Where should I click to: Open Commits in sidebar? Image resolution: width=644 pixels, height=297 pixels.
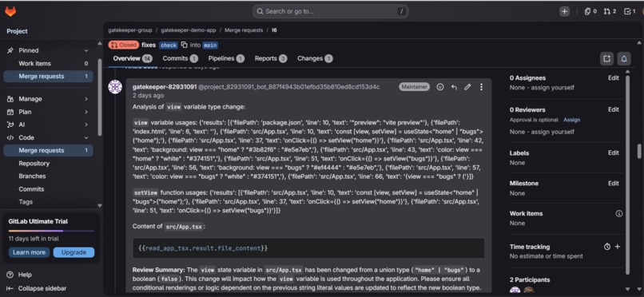[49, 189]
